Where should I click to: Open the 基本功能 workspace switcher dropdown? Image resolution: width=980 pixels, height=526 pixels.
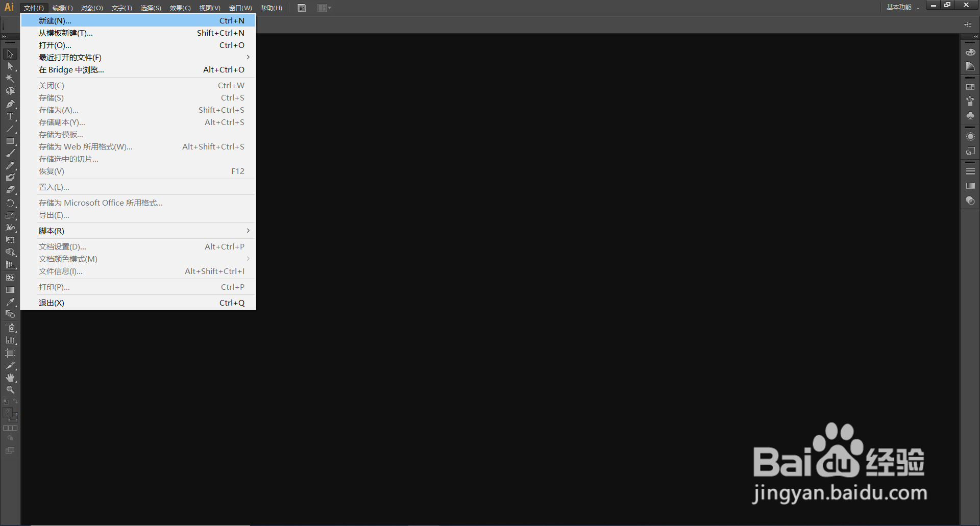pyautogui.click(x=903, y=8)
